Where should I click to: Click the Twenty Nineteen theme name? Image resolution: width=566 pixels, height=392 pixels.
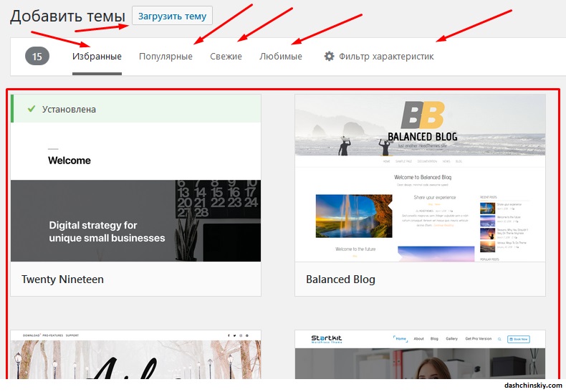click(62, 279)
